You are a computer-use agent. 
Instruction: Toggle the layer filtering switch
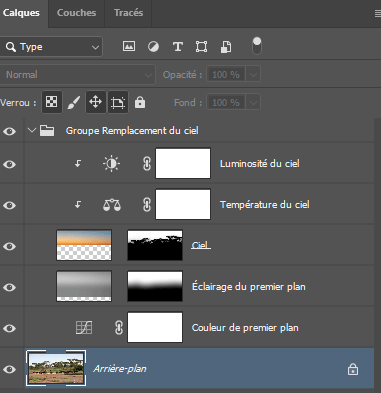[257, 46]
